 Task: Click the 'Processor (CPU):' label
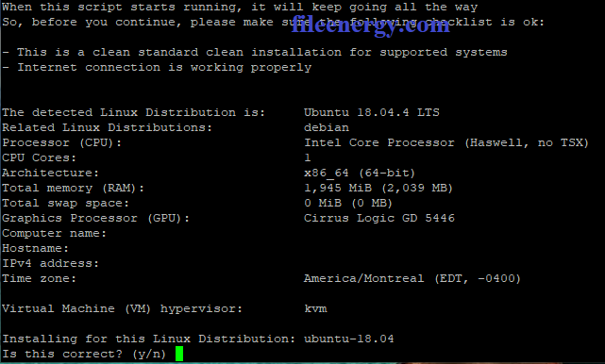(x=61, y=143)
